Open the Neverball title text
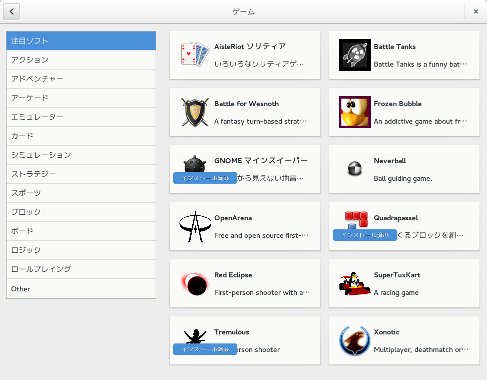 (x=390, y=161)
